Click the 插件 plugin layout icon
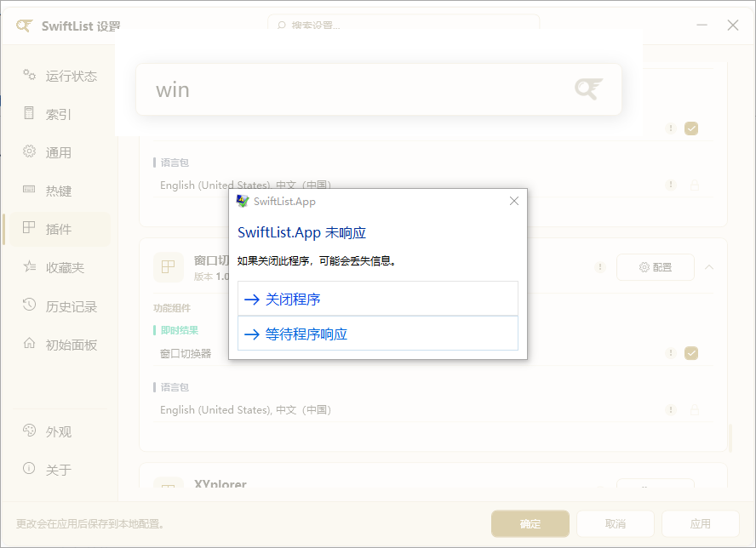756x548 pixels. [x=29, y=227]
